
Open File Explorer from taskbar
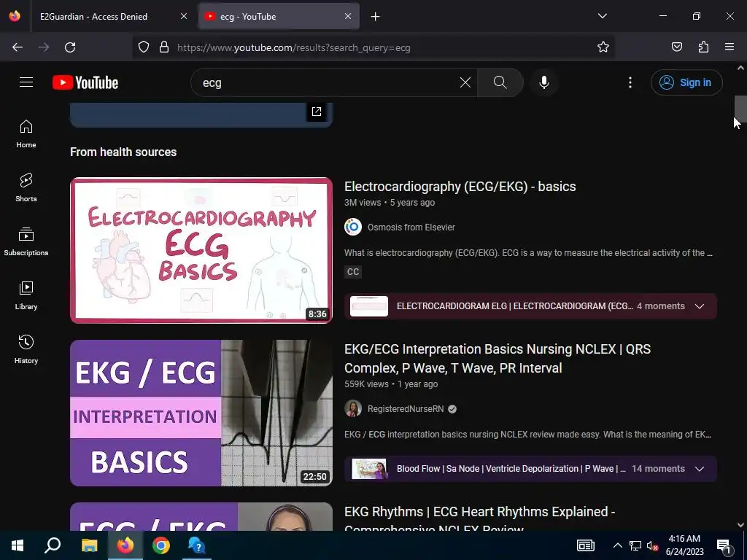point(89,545)
